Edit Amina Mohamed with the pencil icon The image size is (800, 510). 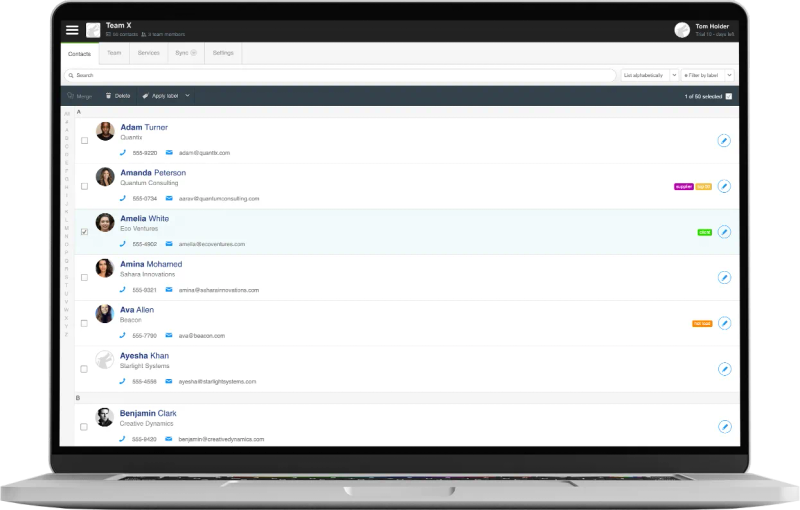click(x=724, y=277)
